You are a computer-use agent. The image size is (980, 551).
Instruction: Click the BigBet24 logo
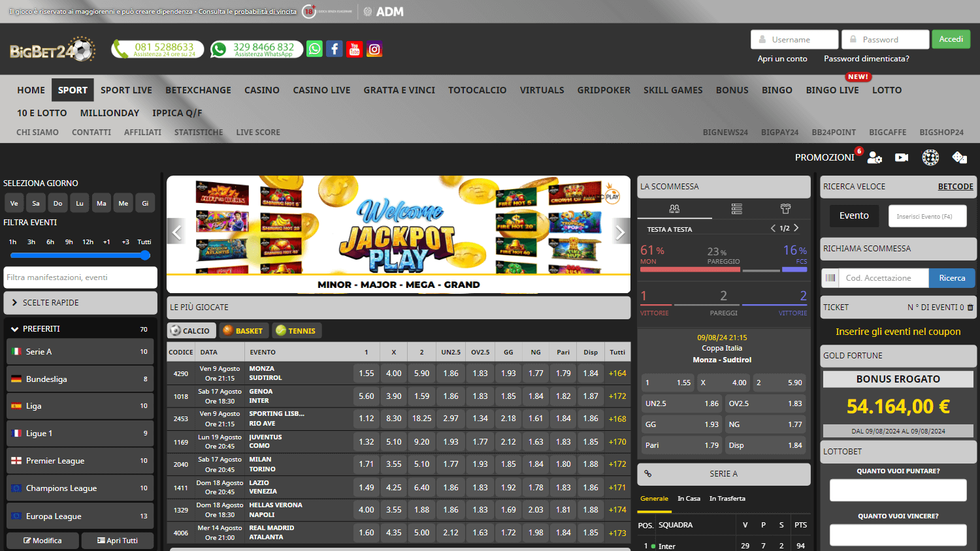tap(52, 50)
